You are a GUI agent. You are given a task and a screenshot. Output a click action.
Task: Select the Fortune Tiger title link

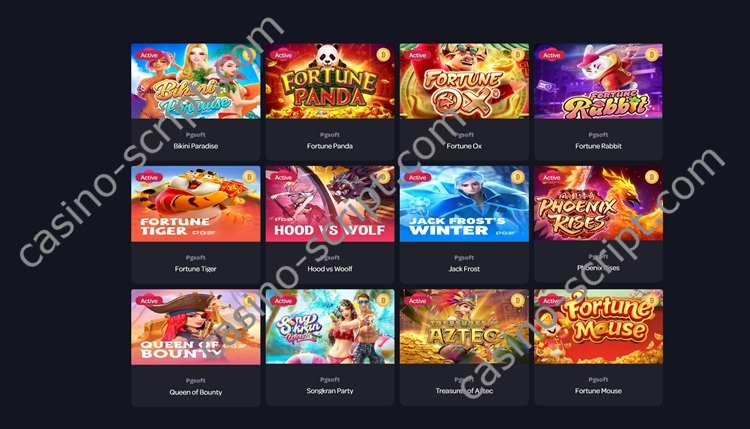pyautogui.click(x=196, y=269)
